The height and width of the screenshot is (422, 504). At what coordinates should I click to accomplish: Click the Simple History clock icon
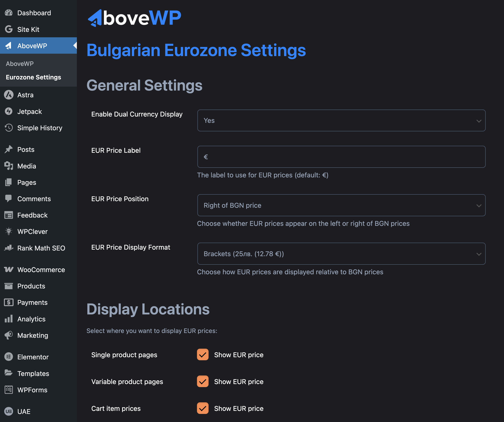click(x=9, y=128)
